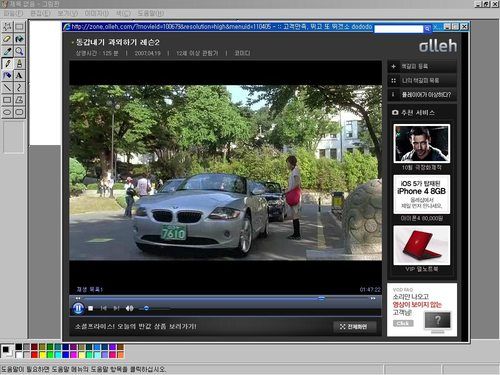Image resolution: width=500 pixels, height=375 pixels.
Task: Click the current foreground/background color box
Action: click(x=7, y=351)
